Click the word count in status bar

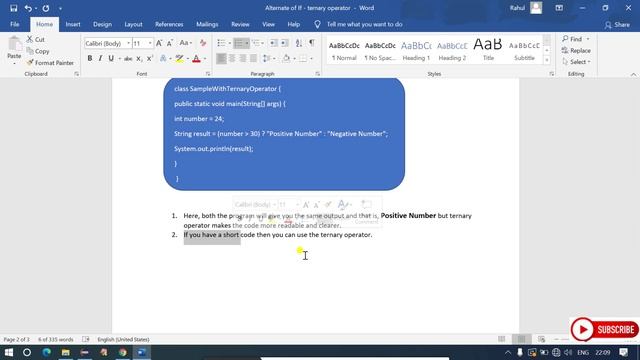pyautogui.click(x=56, y=339)
